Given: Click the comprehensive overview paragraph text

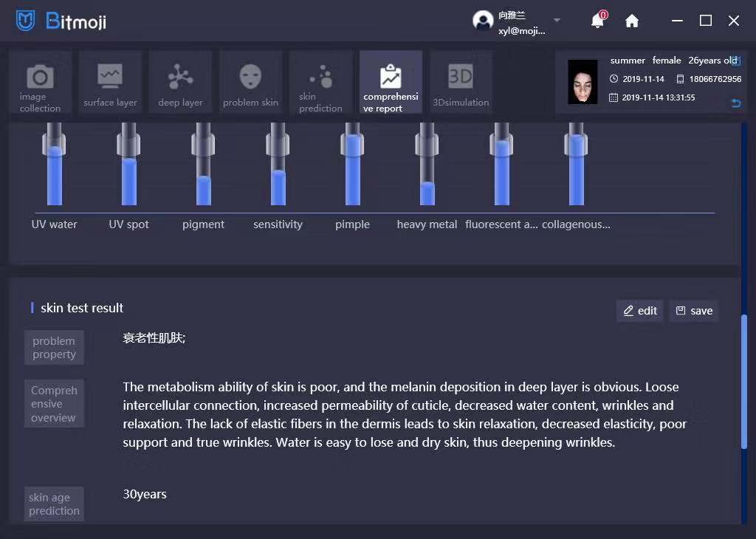Looking at the screenshot, I should click(405, 415).
